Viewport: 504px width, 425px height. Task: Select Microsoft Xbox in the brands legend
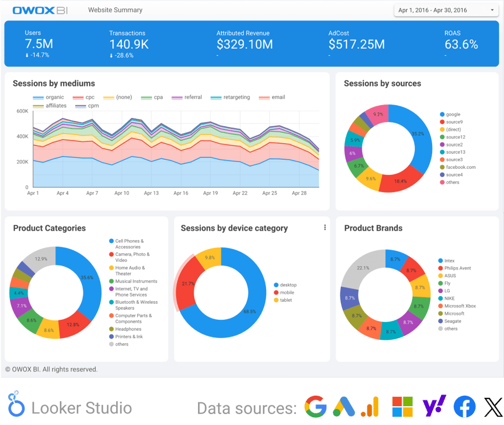[457, 306]
